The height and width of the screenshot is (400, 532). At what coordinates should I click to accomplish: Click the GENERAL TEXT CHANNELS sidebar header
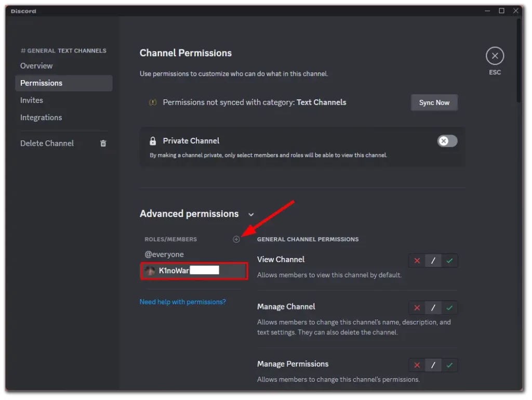pos(63,51)
